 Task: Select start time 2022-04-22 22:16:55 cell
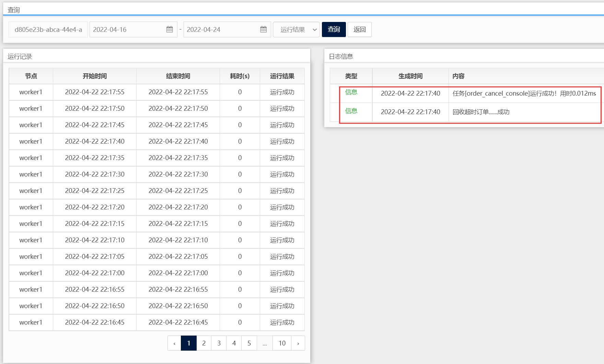click(95, 290)
